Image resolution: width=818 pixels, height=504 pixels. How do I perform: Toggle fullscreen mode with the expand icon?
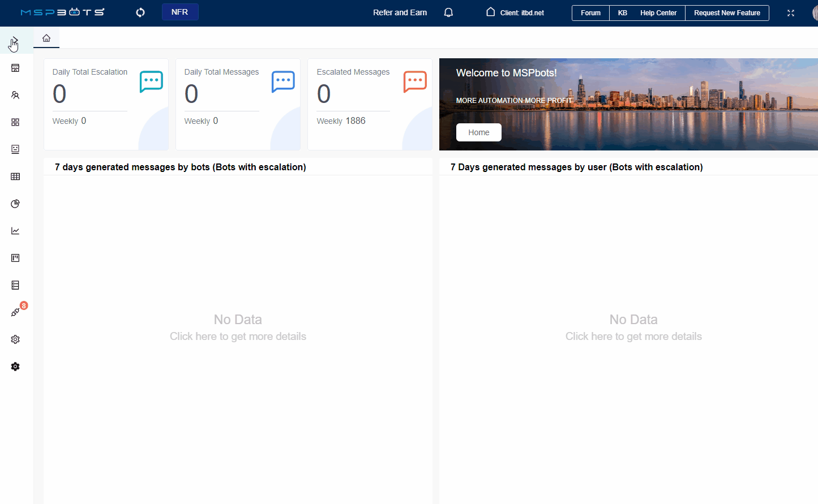click(x=791, y=13)
